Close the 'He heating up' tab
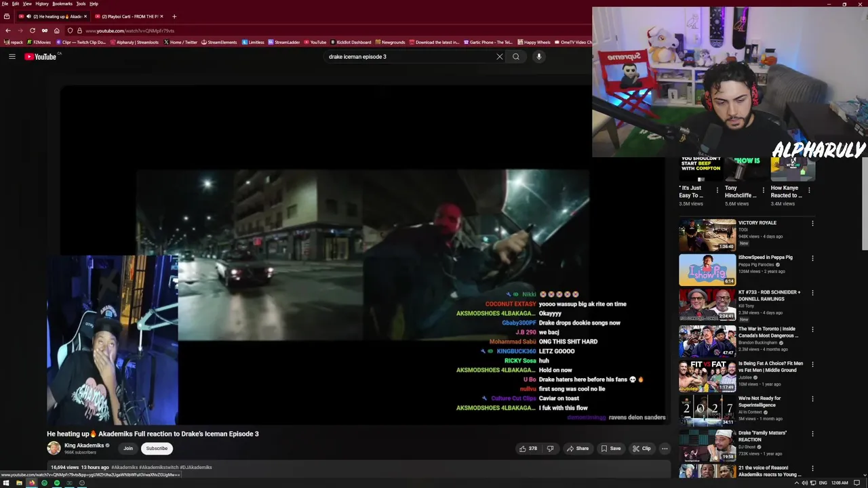The width and height of the screenshot is (868, 488). pos(85,16)
